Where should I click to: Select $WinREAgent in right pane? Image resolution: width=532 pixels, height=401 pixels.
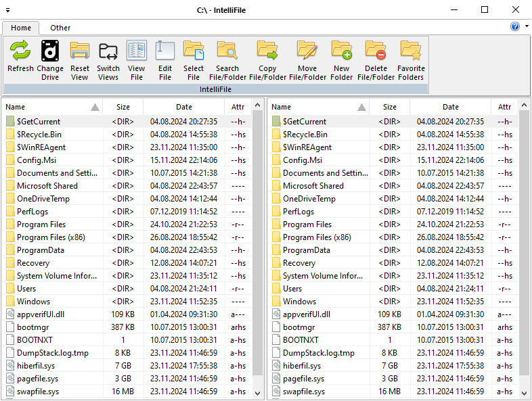[x=307, y=147]
